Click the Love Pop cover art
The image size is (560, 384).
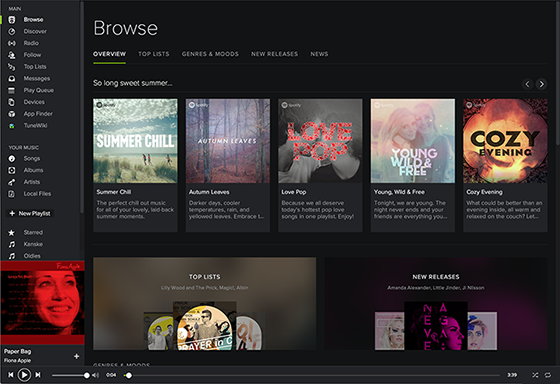click(x=320, y=141)
